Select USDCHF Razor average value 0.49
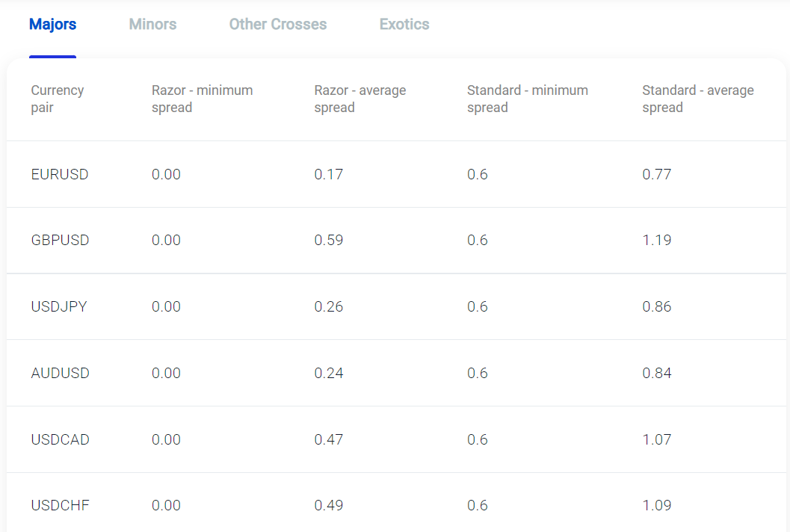The image size is (790, 532). 328,506
